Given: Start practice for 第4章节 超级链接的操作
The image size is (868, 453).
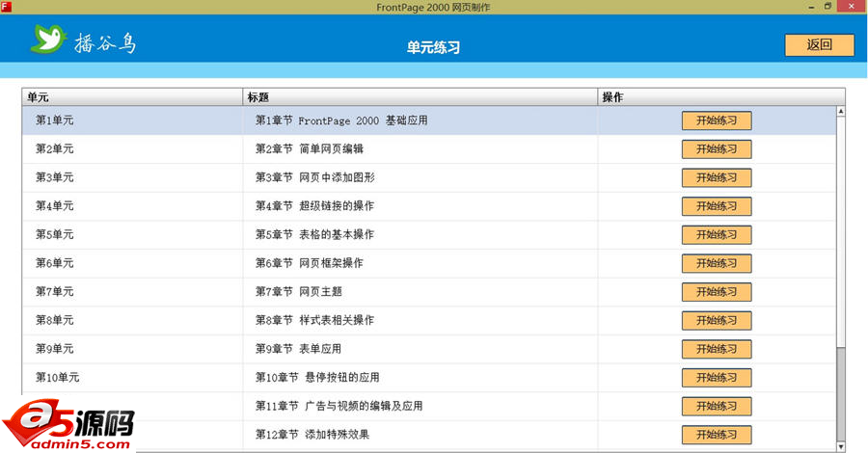Looking at the screenshot, I should click(x=717, y=206).
